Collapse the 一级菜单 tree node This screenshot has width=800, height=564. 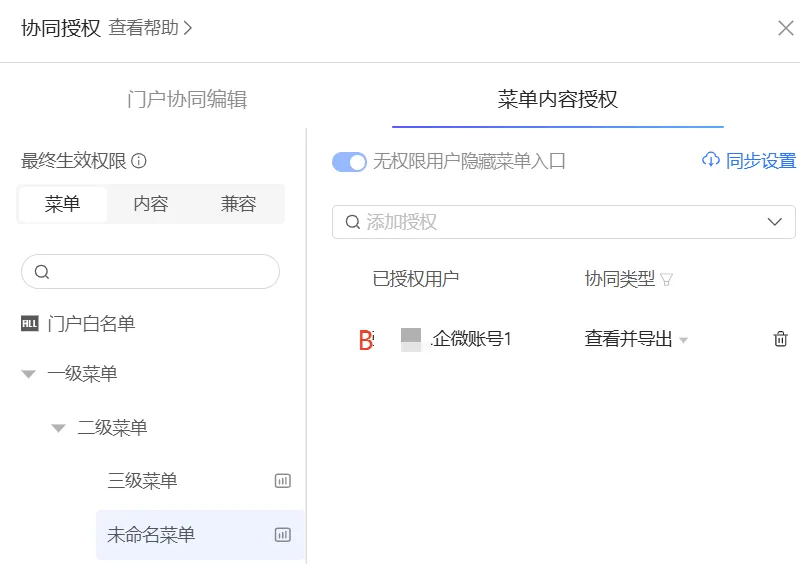pos(28,375)
